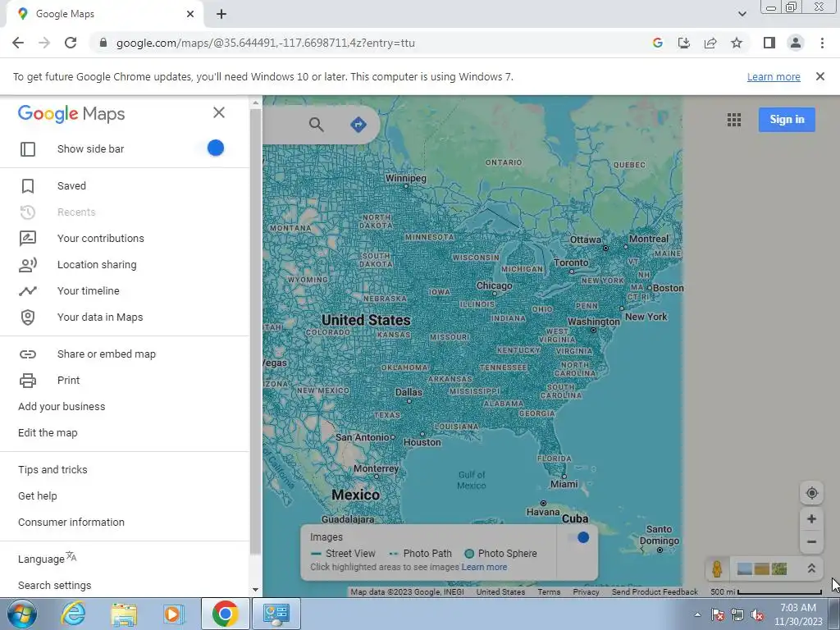Click Learn more in Chrome update bar
Screen dimensions: 840x630
774,76
